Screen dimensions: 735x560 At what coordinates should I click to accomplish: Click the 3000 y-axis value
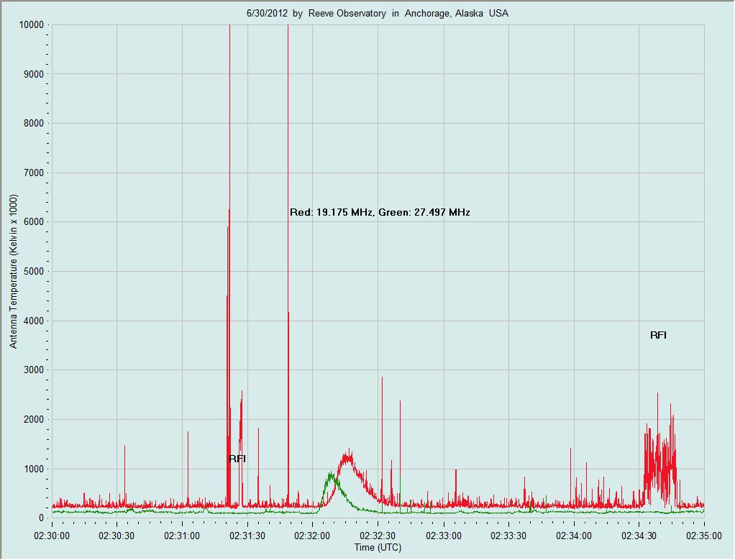coord(34,370)
